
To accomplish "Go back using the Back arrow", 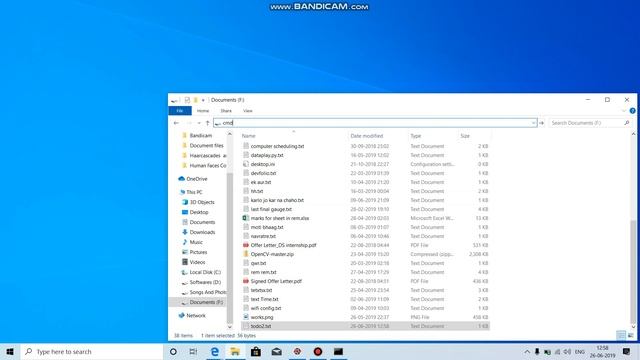I will (176, 123).
